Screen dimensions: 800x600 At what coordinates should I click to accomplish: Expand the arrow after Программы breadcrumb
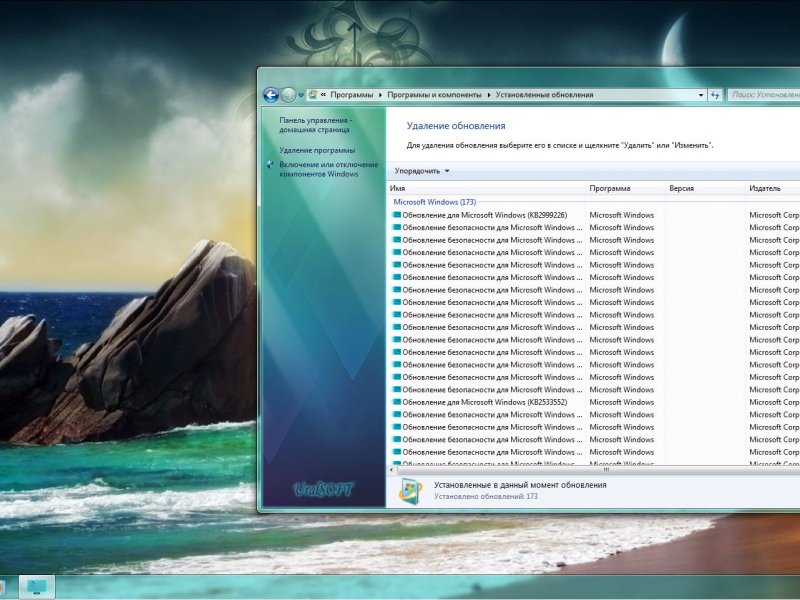380,95
